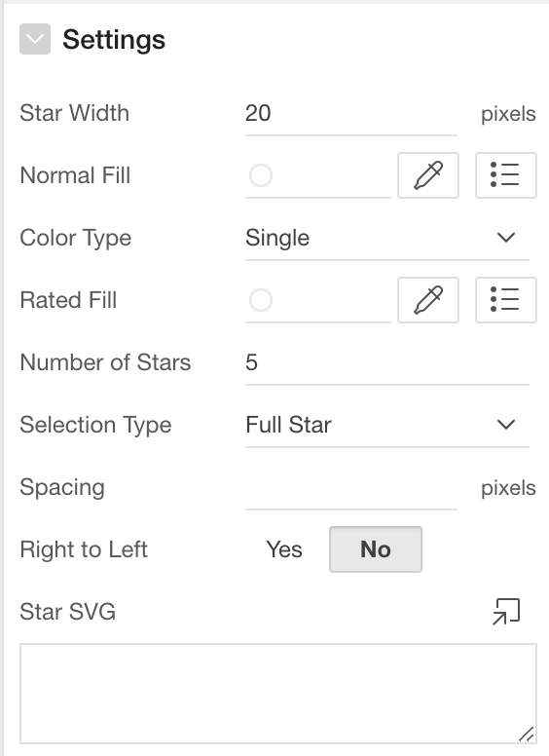Open the Color Type dropdown
Screen dimensions: 549x756
coord(387,238)
